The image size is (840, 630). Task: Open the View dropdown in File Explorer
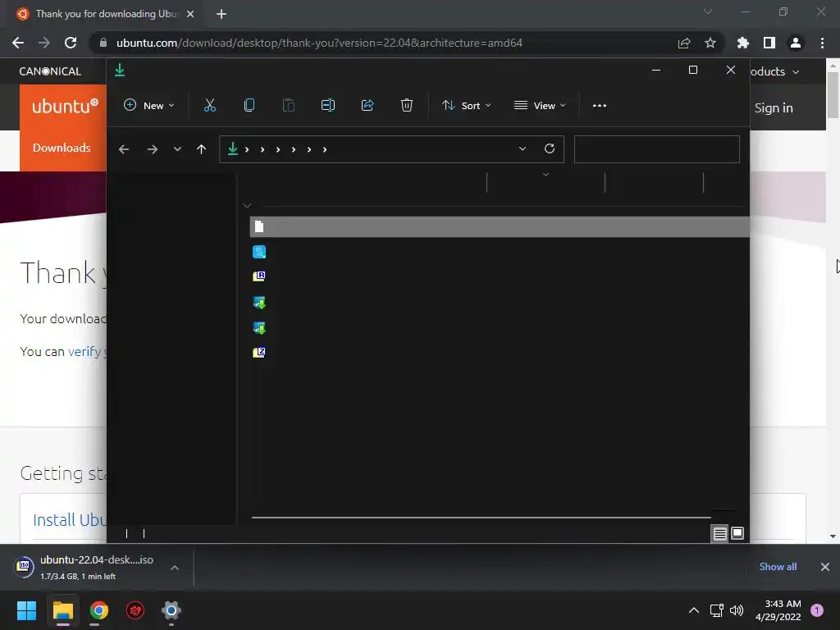click(x=540, y=106)
